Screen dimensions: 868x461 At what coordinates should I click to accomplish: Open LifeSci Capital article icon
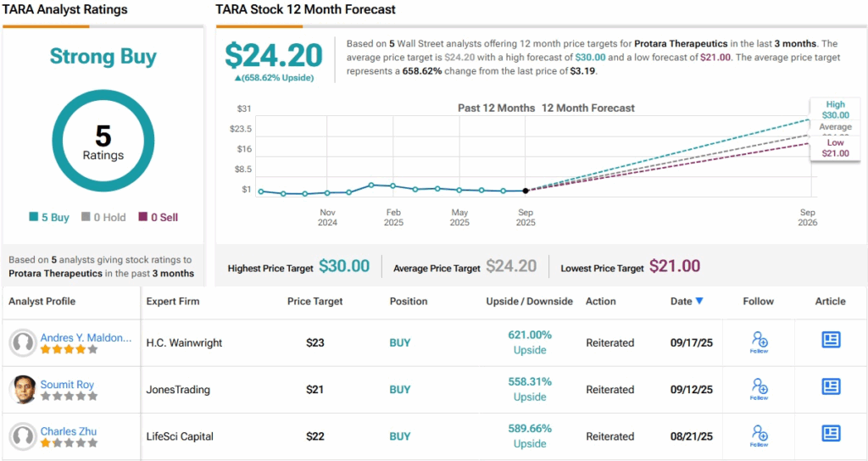[x=831, y=433]
